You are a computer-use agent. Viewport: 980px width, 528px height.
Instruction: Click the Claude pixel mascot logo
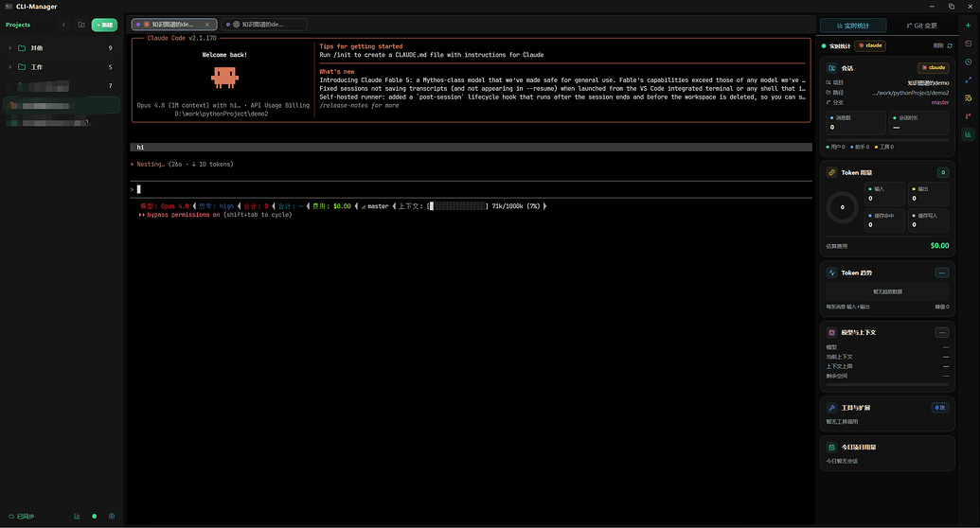coord(224,78)
